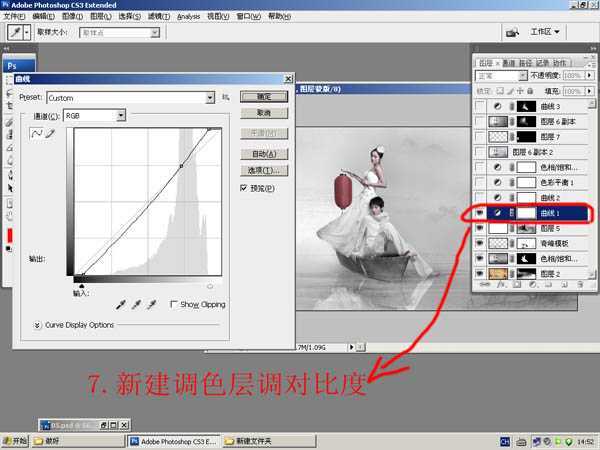
Task: Click link layers icon at Layers panel bottom
Action: (x=485, y=284)
